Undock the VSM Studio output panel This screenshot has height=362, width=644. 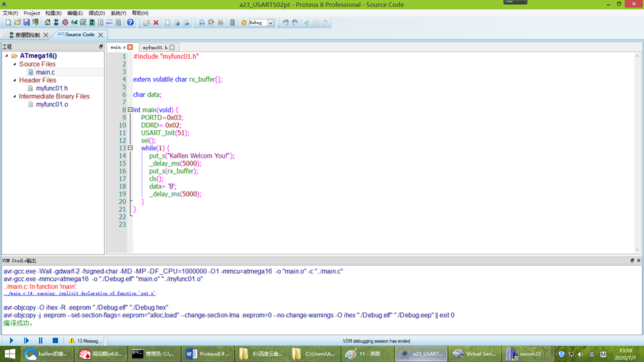click(632, 260)
